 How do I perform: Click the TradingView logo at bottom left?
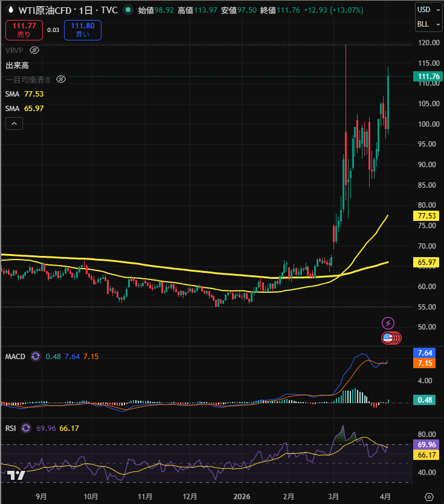point(16,476)
